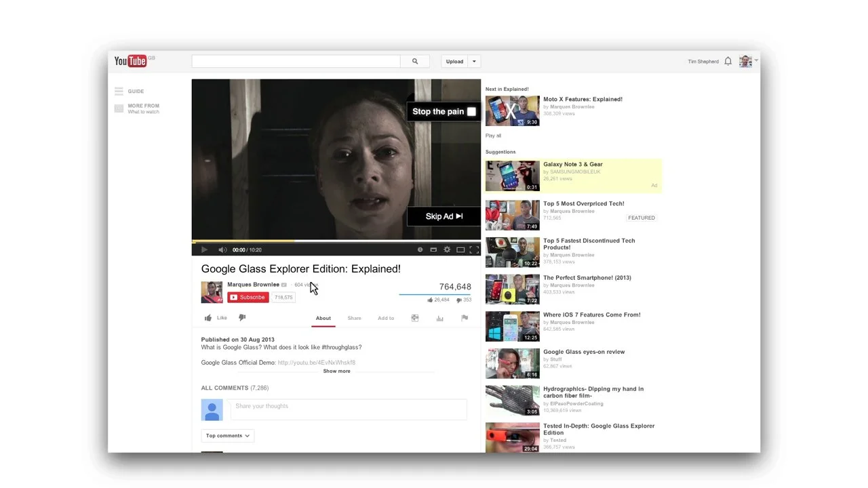Open the video statistics bar chart icon
The image size is (868, 488).
[439, 318]
